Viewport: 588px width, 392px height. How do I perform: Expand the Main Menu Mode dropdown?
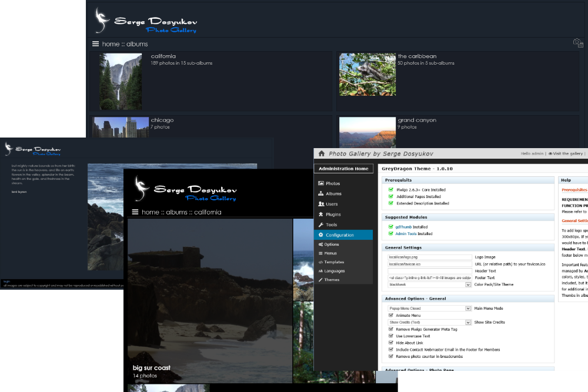pos(468,308)
